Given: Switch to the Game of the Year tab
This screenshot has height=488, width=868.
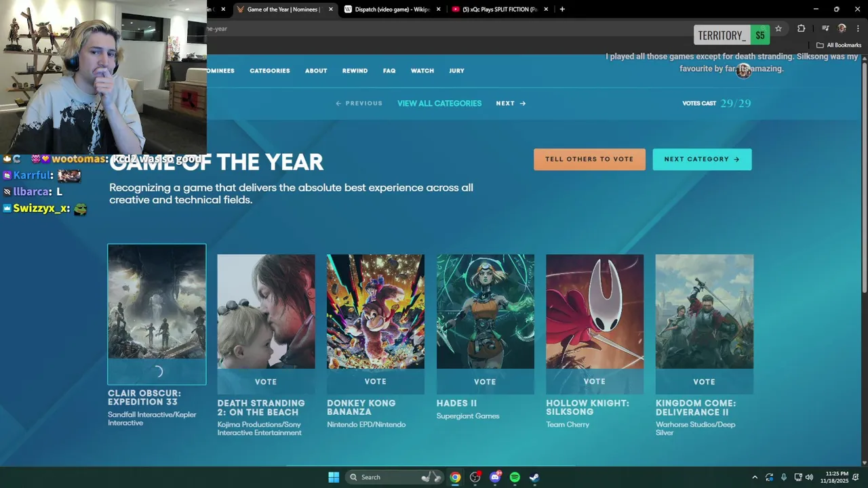Looking at the screenshot, I should 285,9.
